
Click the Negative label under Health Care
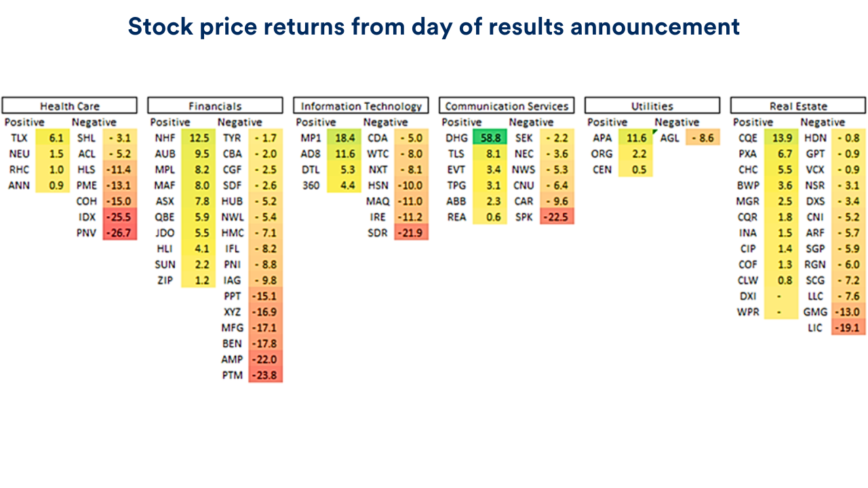[x=94, y=122]
